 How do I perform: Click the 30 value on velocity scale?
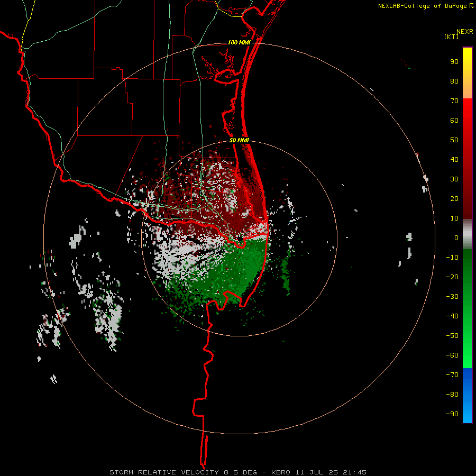[454, 179]
